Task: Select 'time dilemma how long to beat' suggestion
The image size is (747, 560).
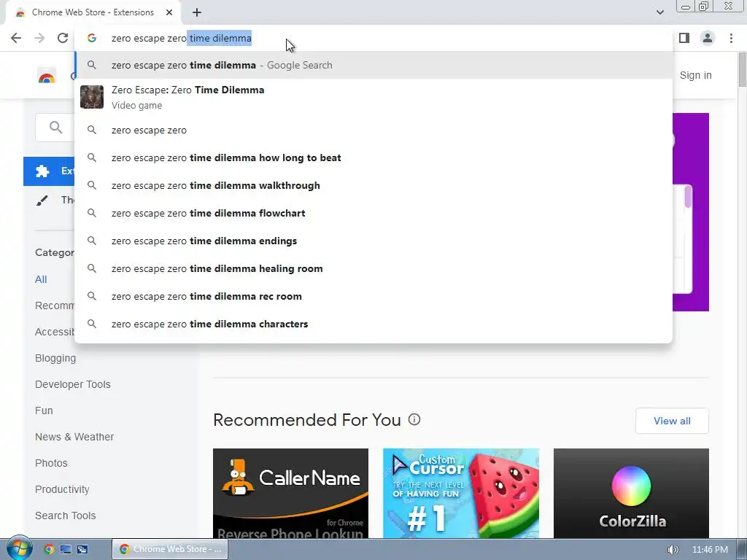Action: (373, 157)
